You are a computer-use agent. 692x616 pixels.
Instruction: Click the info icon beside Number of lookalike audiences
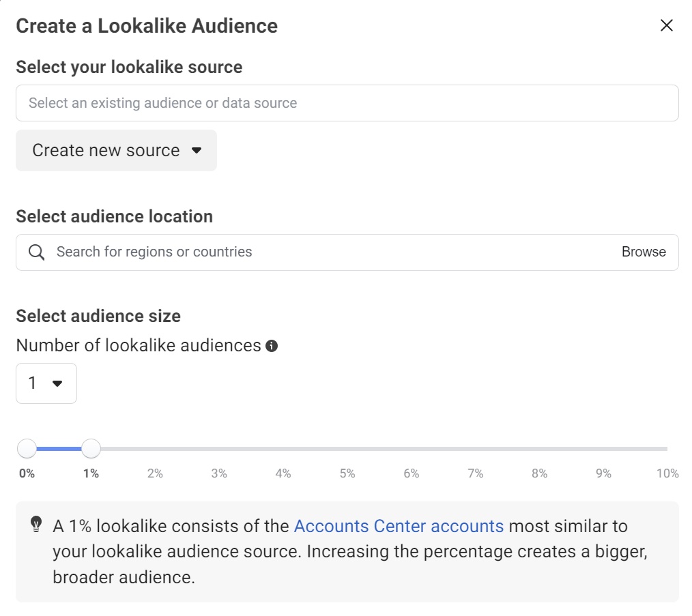point(272,346)
